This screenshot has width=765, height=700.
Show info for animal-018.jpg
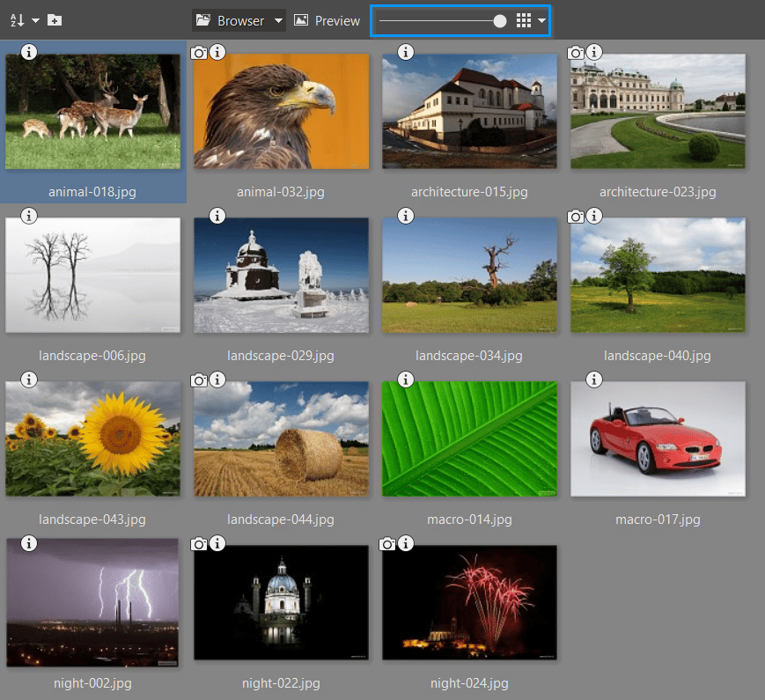point(29,52)
